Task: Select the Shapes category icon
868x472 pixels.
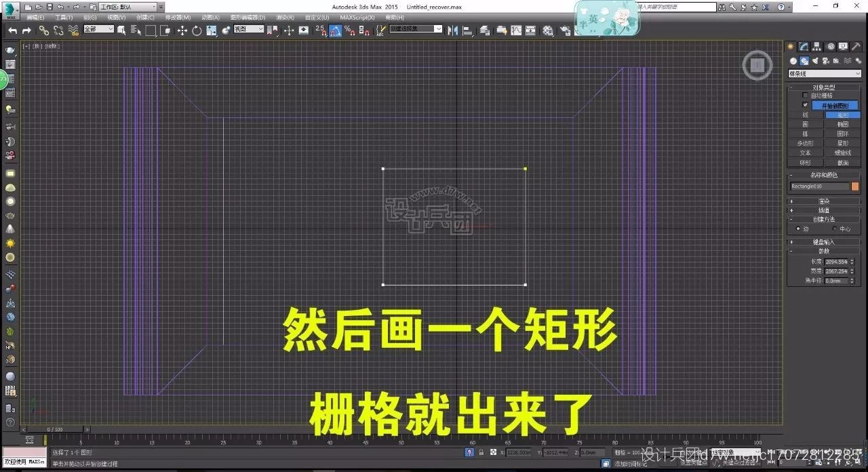Action: coord(804,61)
